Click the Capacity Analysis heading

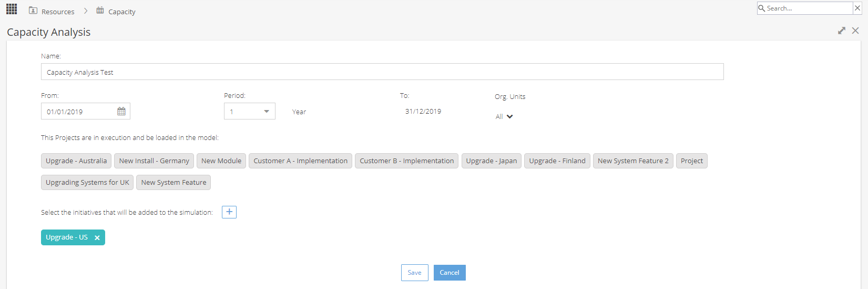pos(49,32)
